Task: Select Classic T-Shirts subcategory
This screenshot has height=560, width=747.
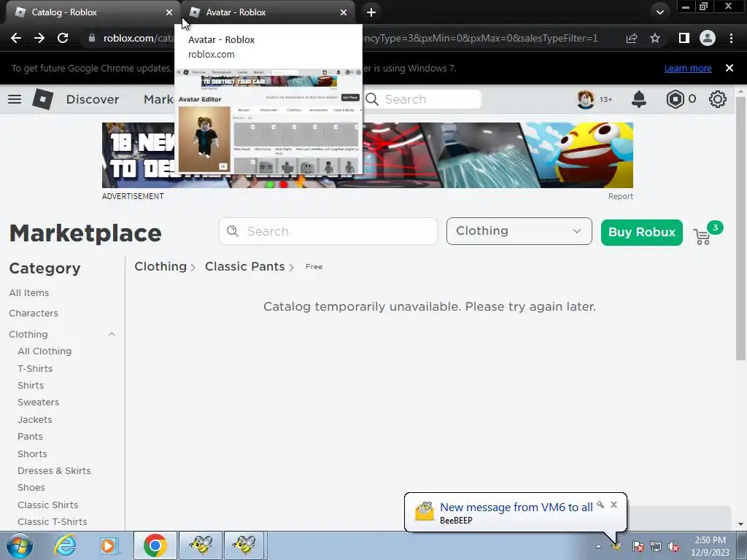Action: tap(52, 522)
